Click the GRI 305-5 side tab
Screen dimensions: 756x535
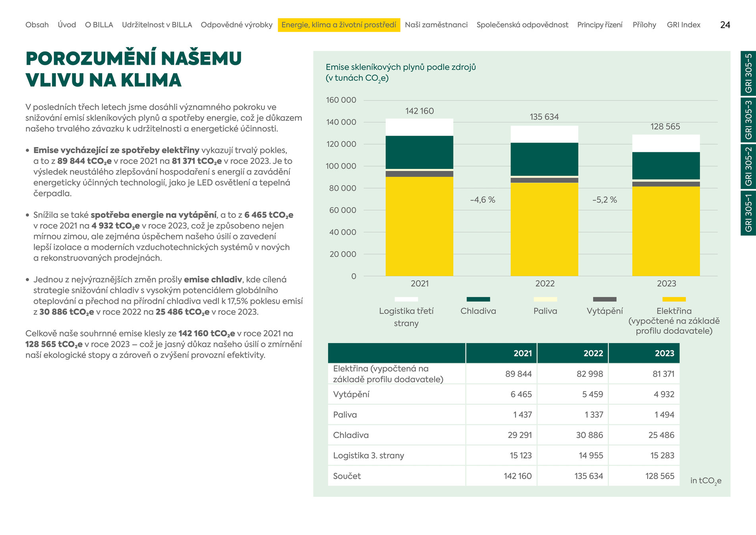point(748,73)
